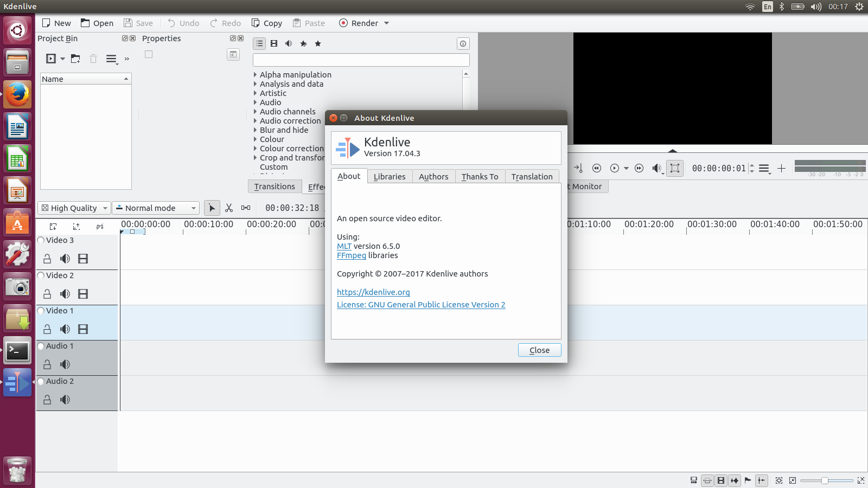Toggle the snap icon in status bar
The height and width of the screenshot is (488, 868).
[x=762, y=480]
